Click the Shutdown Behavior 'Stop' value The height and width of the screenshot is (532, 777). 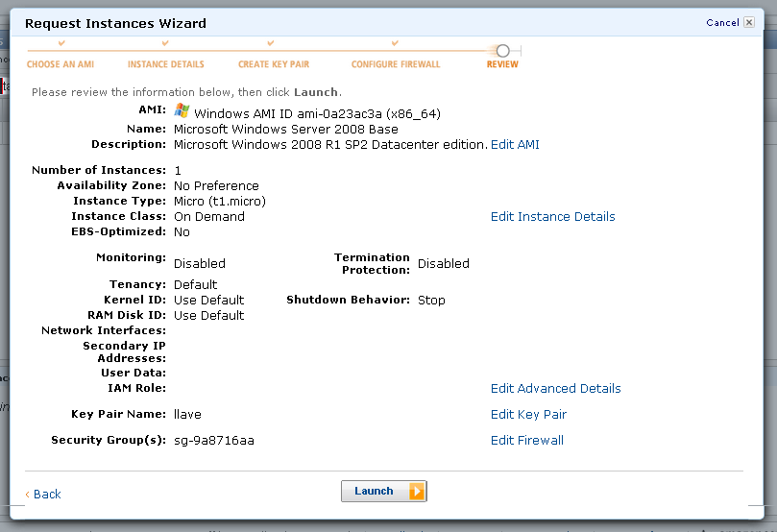click(431, 301)
